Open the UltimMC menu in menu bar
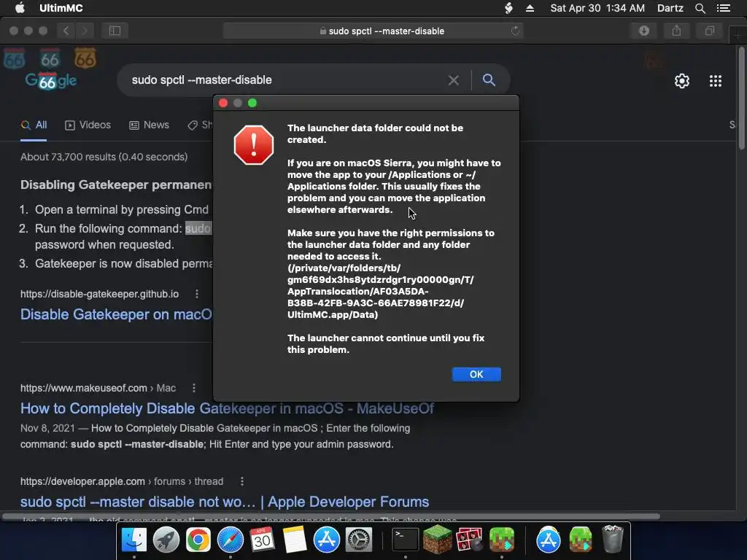Image resolution: width=747 pixels, height=560 pixels. click(x=61, y=8)
